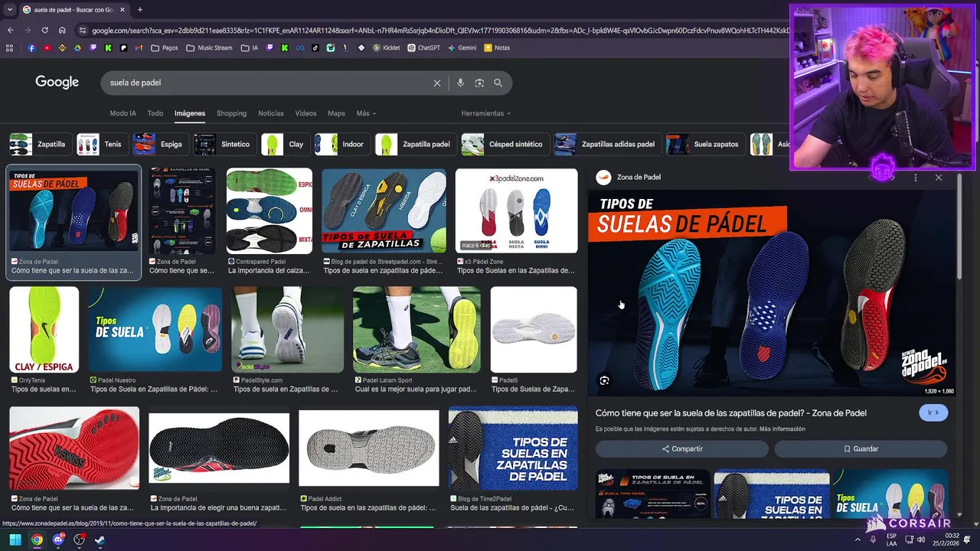Switch to the Modo IA tab
This screenshot has width=980, height=551.
122,113
